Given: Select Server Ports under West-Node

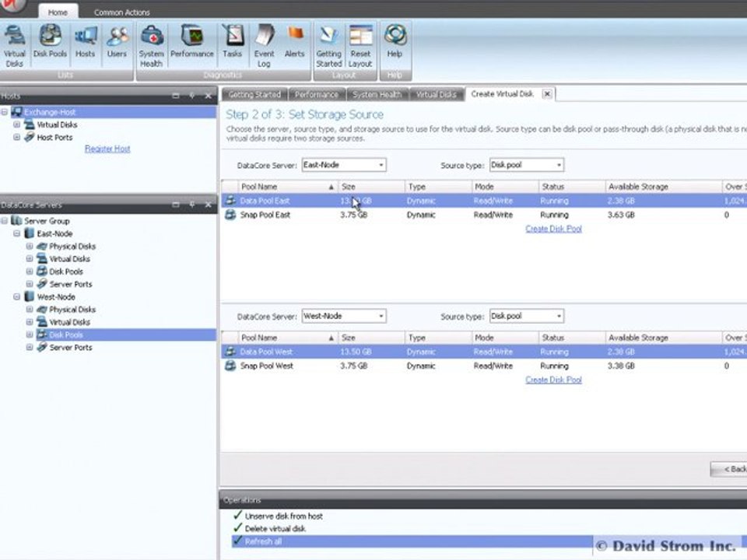Looking at the screenshot, I should (71, 347).
